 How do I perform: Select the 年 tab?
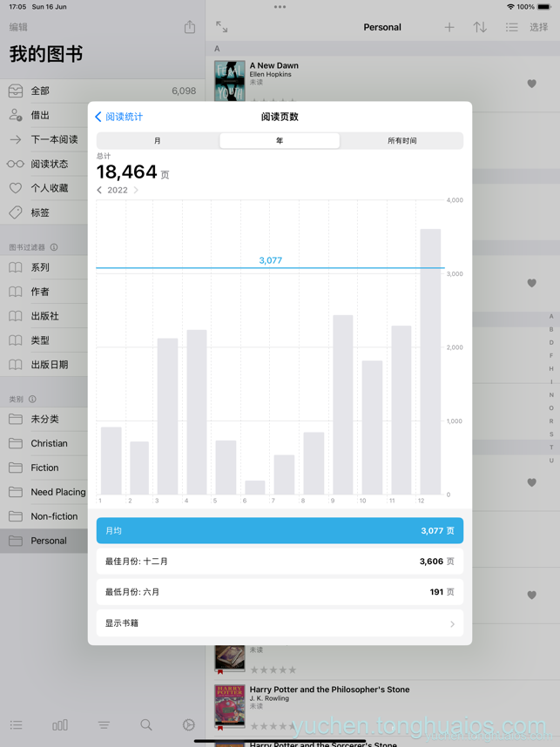(280, 140)
